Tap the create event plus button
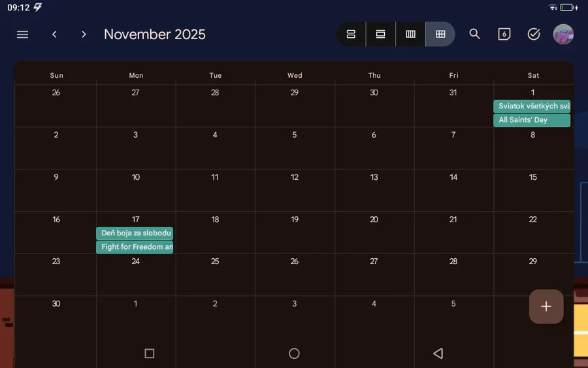The width and height of the screenshot is (588, 368). (546, 307)
